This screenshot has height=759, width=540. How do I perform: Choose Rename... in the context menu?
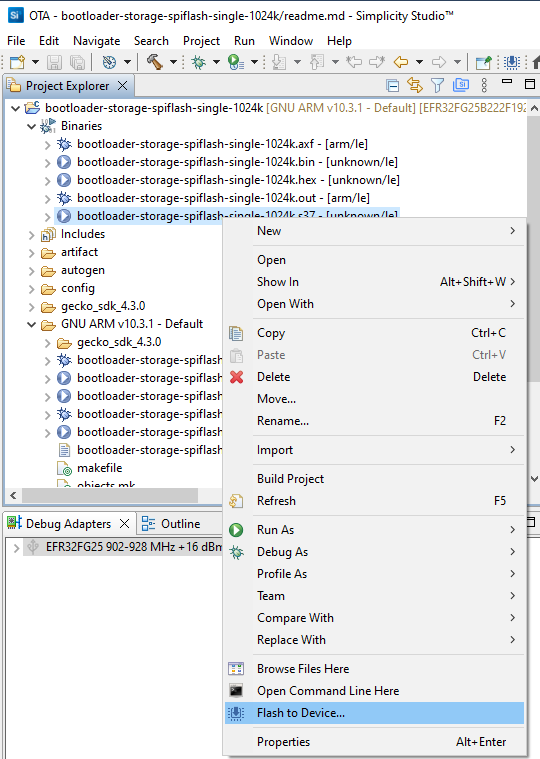[374, 421]
